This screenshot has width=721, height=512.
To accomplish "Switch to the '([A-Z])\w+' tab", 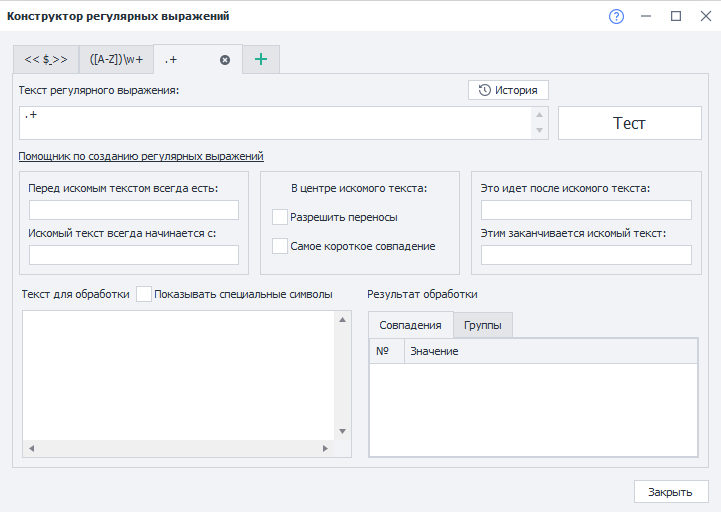I will click(x=116, y=60).
